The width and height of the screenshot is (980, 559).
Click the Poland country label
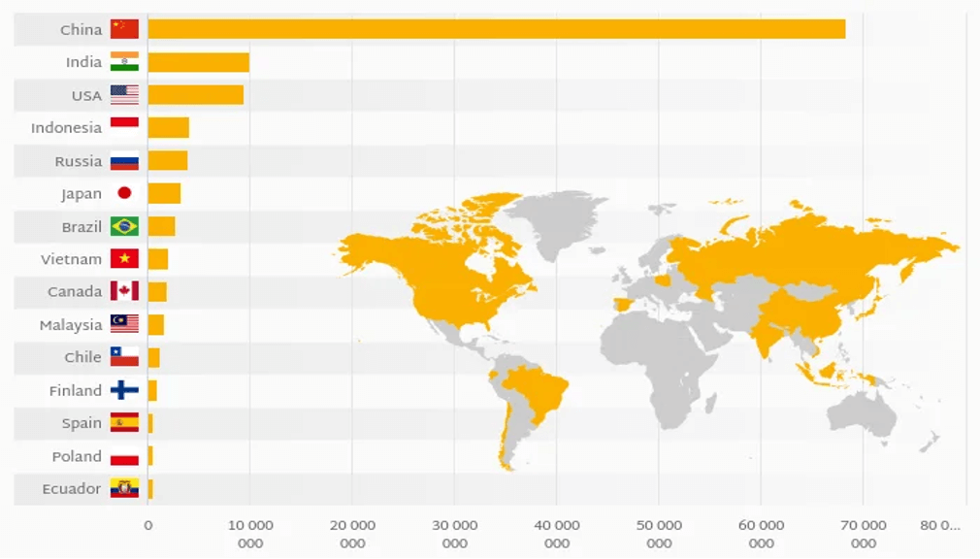77,456
